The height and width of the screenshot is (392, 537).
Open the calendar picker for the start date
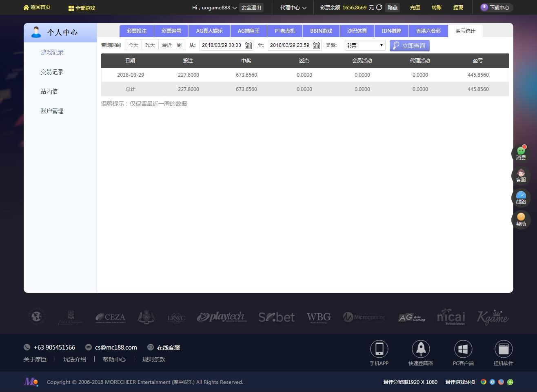[248, 45]
